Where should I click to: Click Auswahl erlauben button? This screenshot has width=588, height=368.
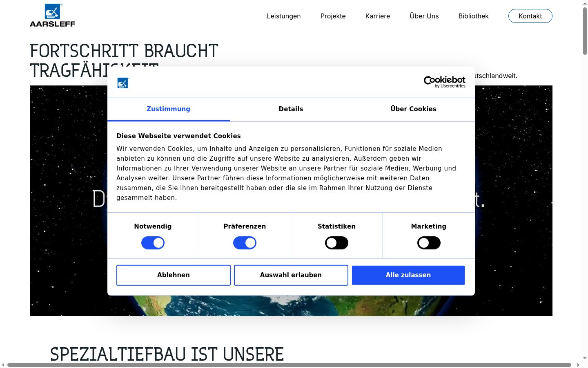tap(291, 275)
